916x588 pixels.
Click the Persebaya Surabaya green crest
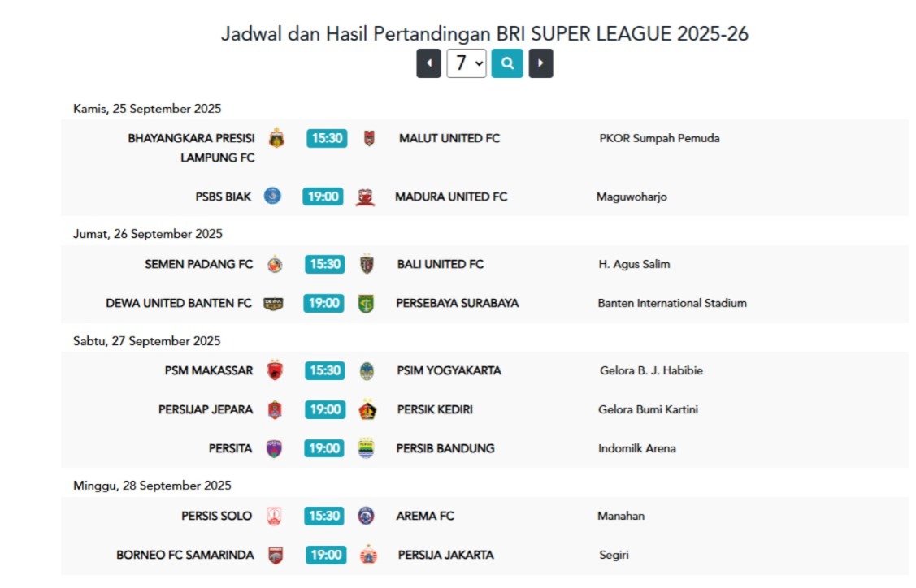point(367,303)
